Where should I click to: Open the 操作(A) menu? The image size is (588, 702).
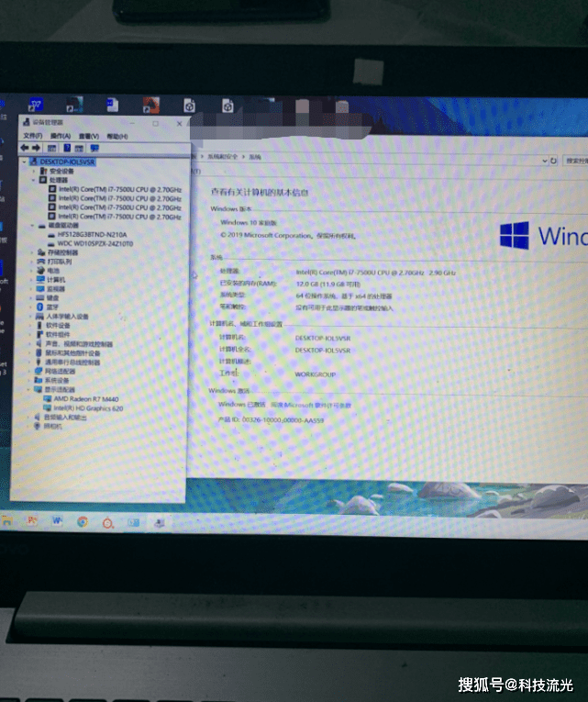tap(61, 136)
